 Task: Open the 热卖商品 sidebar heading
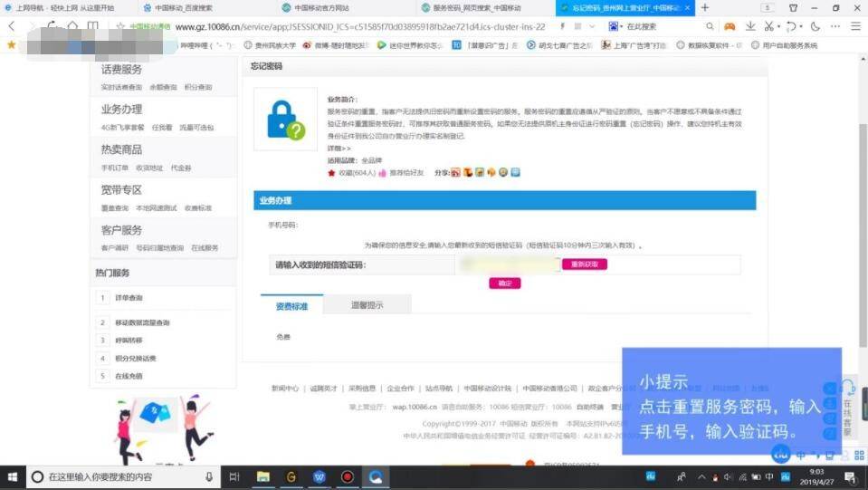tap(121, 149)
